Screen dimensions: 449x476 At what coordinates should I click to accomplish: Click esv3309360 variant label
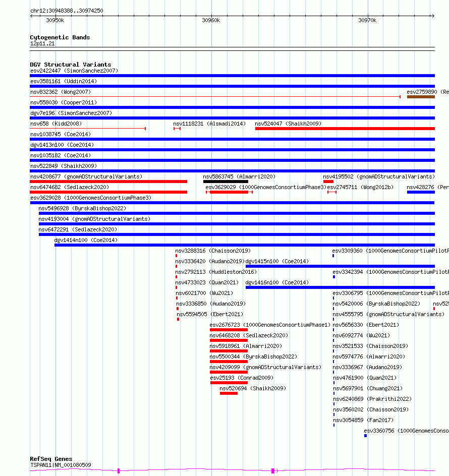point(390,251)
